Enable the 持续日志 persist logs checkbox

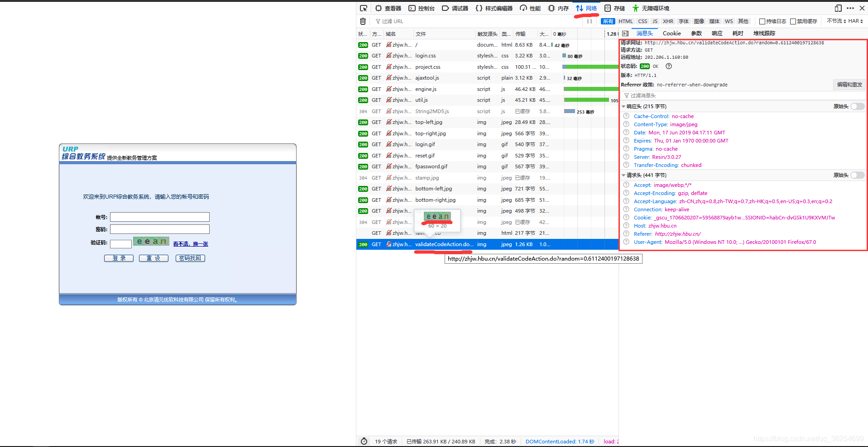click(762, 21)
